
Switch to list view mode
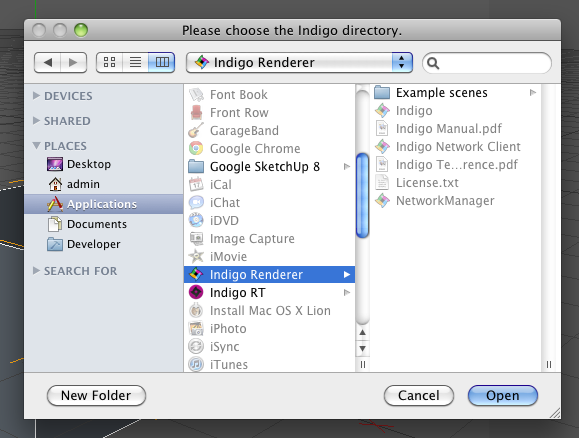point(135,62)
